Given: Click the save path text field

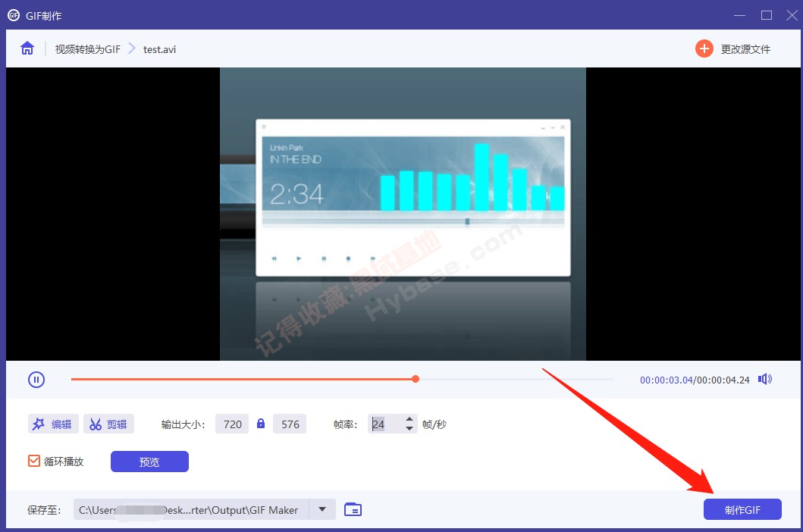Looking at the screenshot, I should click(191, 509).
